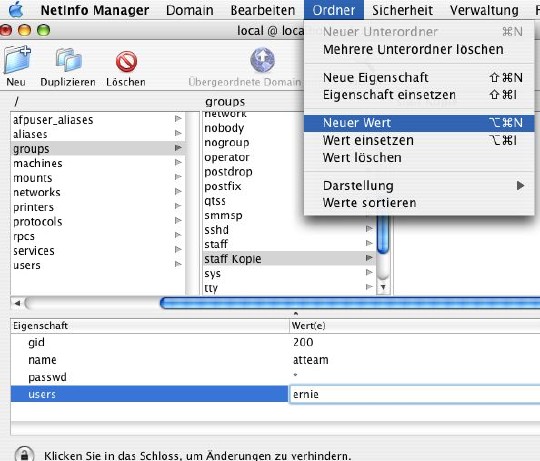540x461 pixels.
Task: Choose Wert einsetzen menu entry
Action: (419, 140)
